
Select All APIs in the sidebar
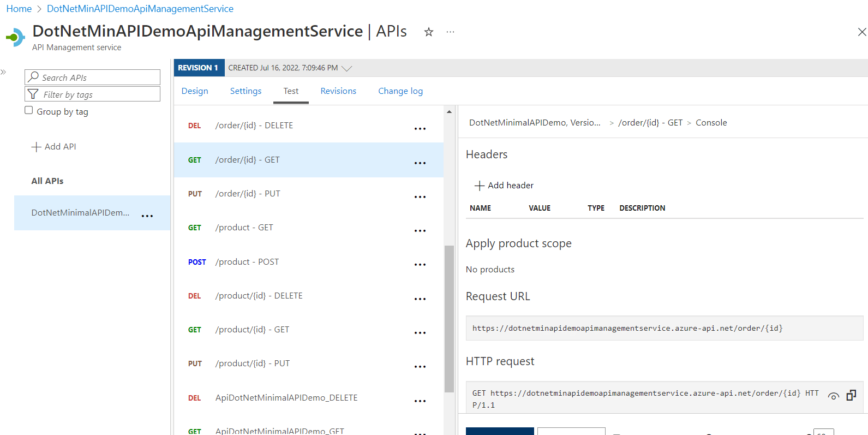click(x=47, y=181)
